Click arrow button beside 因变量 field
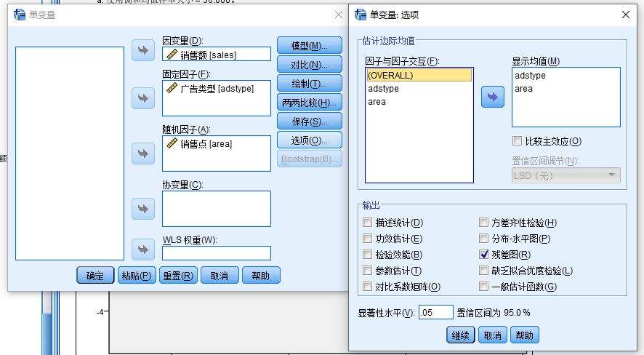The image size is (644, 355). [x=143, y=50]
